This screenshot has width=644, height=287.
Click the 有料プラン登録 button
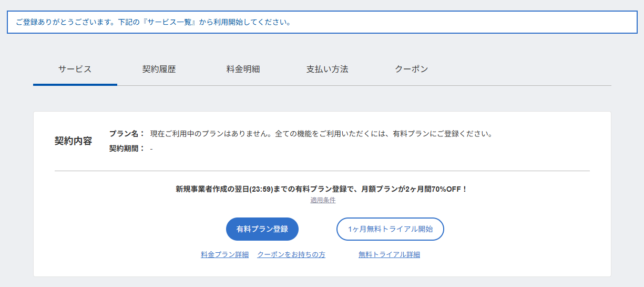[262, 229]
